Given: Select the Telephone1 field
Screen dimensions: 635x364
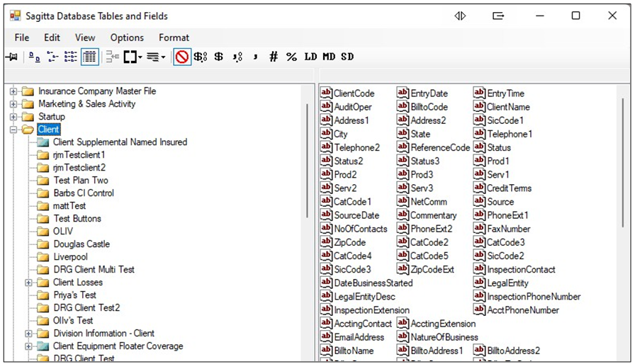Looking at the screenshot, I should pyautogui.click(x=510, y=135).
